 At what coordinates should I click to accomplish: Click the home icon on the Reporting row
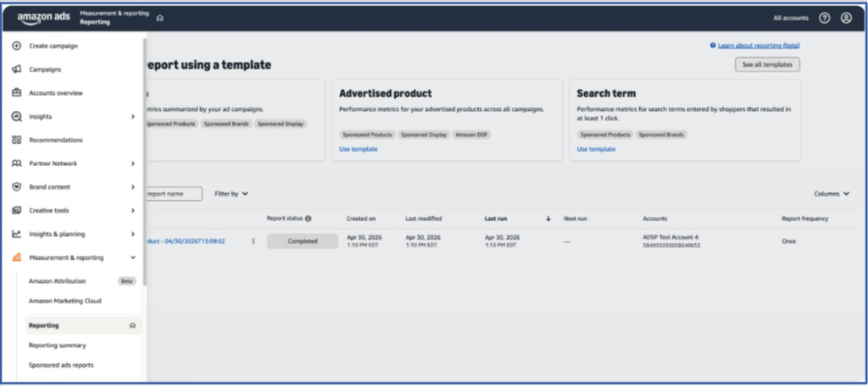132,326
